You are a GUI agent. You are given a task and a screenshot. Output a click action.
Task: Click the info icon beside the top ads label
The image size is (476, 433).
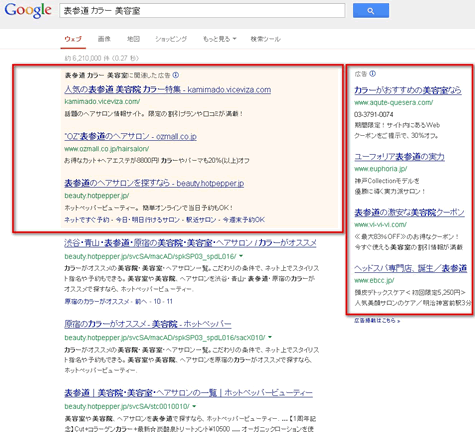176,75
